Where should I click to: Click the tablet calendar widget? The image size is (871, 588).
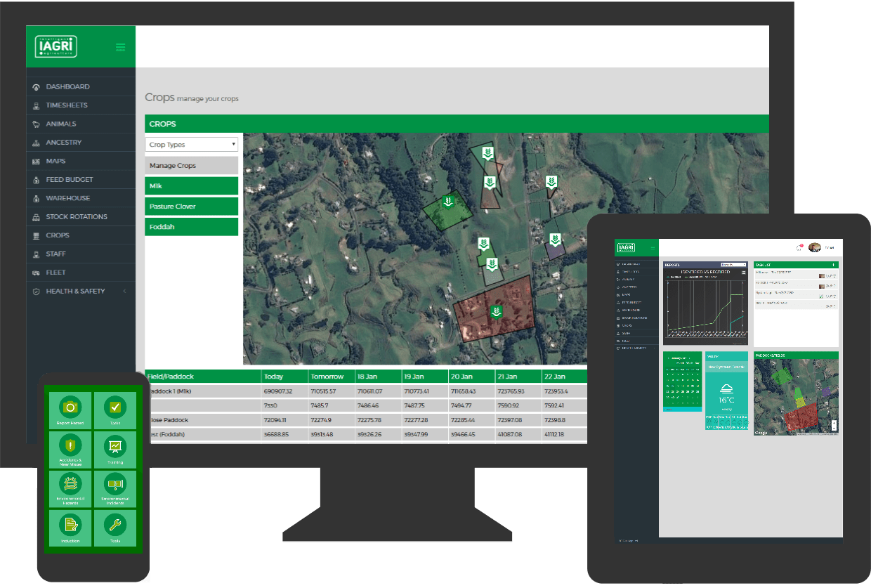pyautogui.click(x=682, y=381)
